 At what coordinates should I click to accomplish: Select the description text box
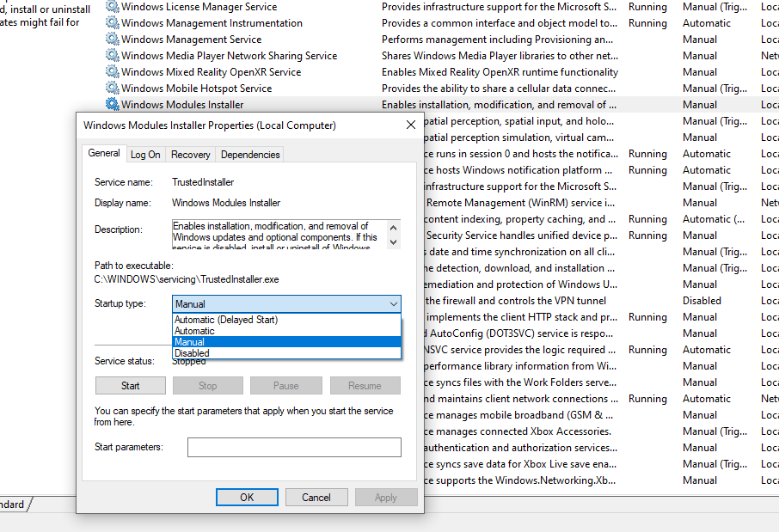[279, 234]
